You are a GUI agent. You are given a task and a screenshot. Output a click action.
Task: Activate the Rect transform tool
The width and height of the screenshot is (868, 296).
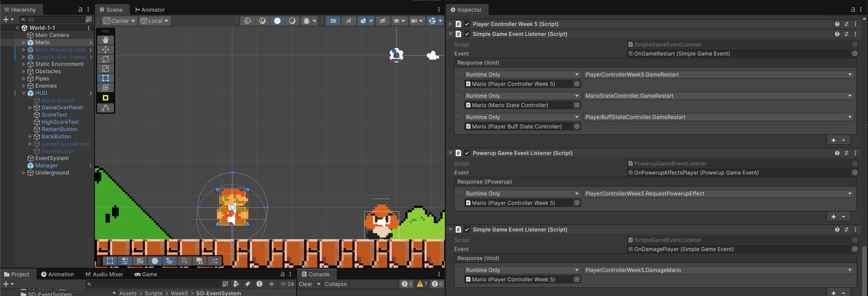106,78
